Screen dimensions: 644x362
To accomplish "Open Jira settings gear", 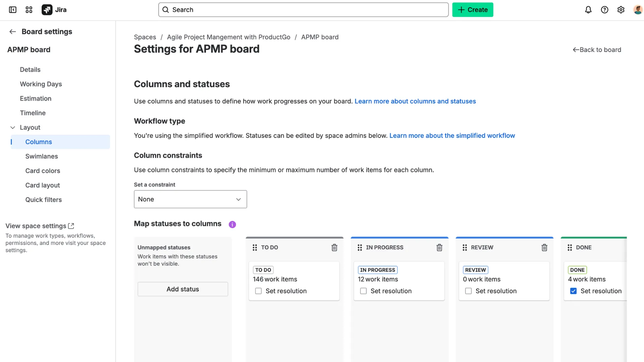I will click(x=621, y=10).
